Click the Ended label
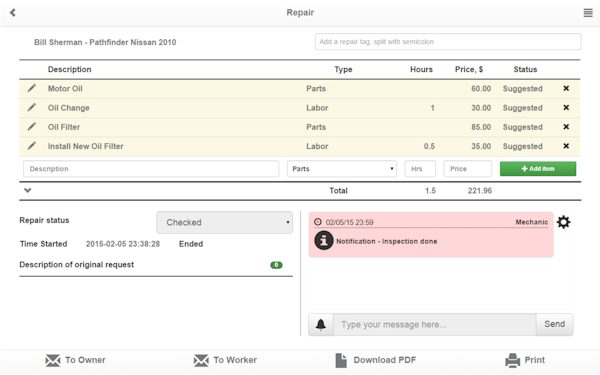 pyautogui.click(x=191, y=244)
